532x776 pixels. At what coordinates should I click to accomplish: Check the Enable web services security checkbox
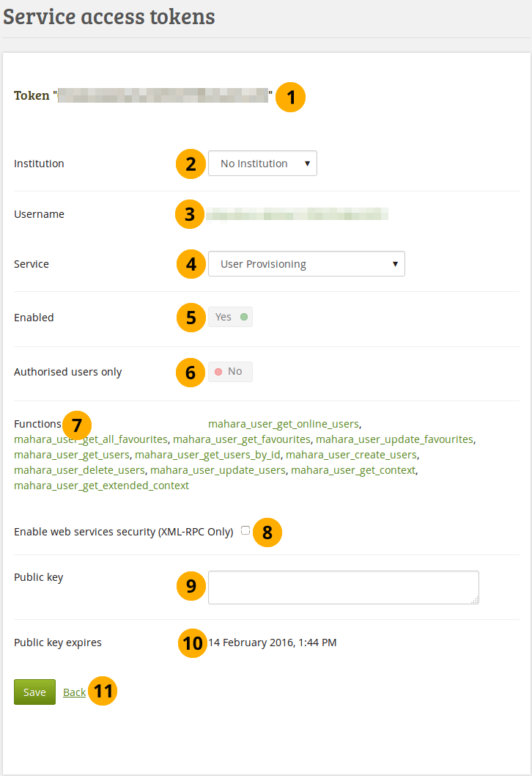pyautogui.click(x=245, y=530)
